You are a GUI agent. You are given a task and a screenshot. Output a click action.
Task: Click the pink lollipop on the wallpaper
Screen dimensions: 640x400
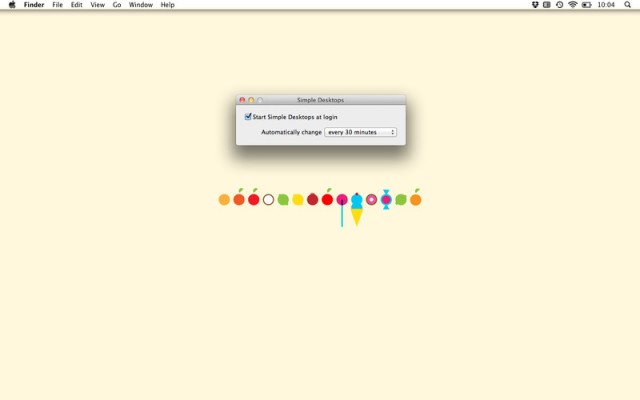(342, 200)
